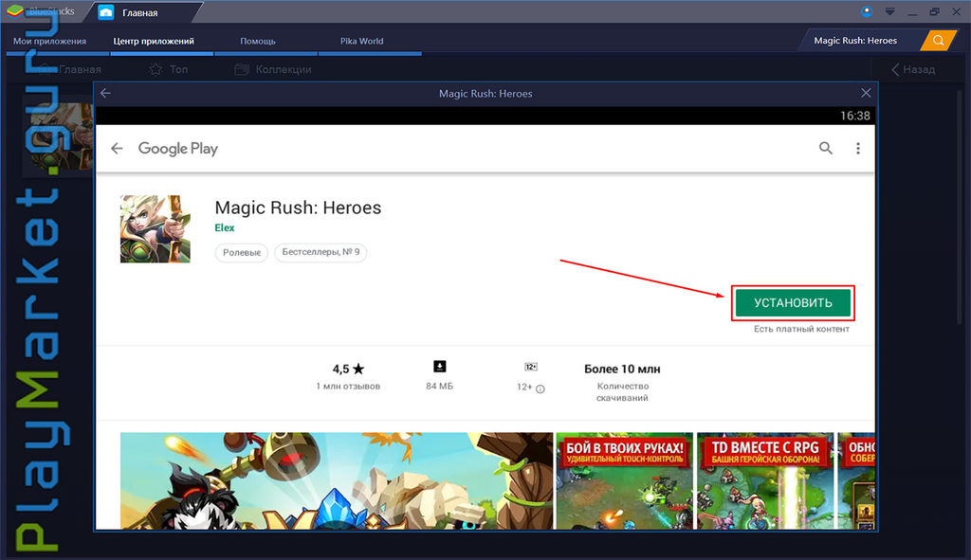Click the 84 МБ download size icon
The width and height of the screenshot is (971, 560).
click(440, 367)
